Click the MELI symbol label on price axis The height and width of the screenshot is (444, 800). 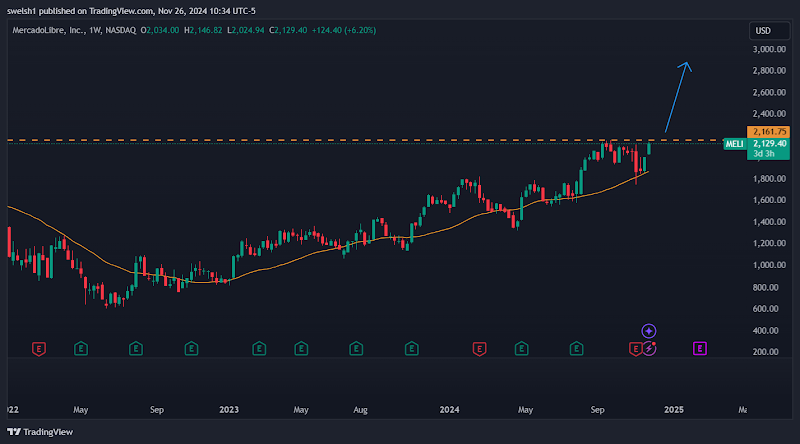pos(735,144)
